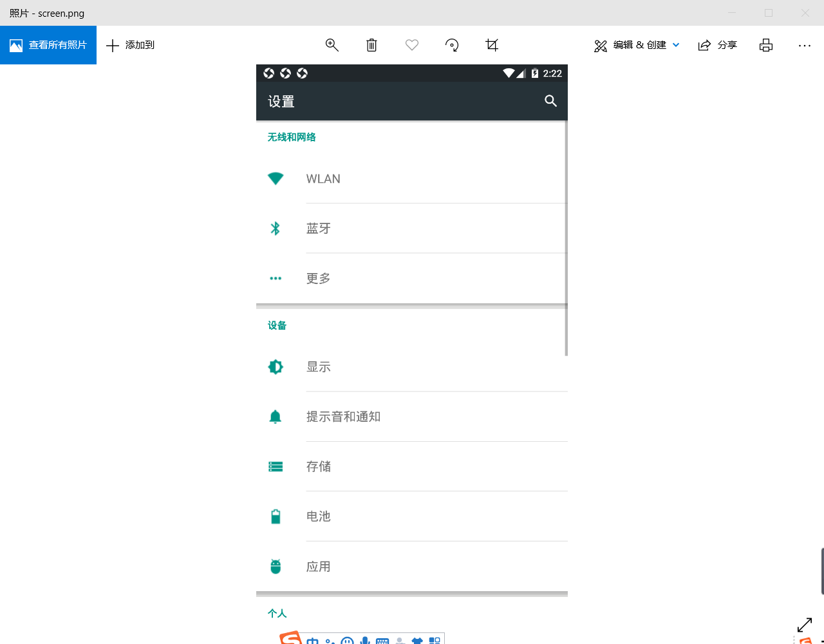Screen dimensions: 824x644
Task: Open the three-dot more options menu
Action: 805,45
